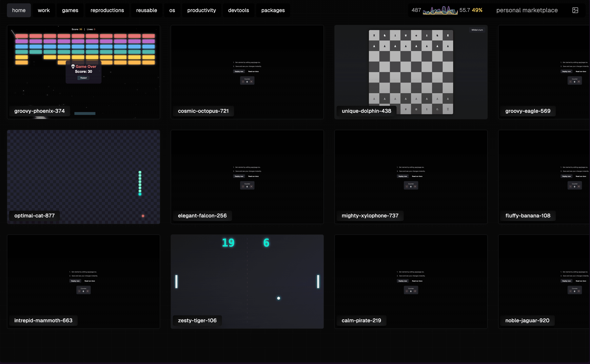
Task: Click Deploy now in intrepid-mammoth-663
Action: [x=75, y=281]
